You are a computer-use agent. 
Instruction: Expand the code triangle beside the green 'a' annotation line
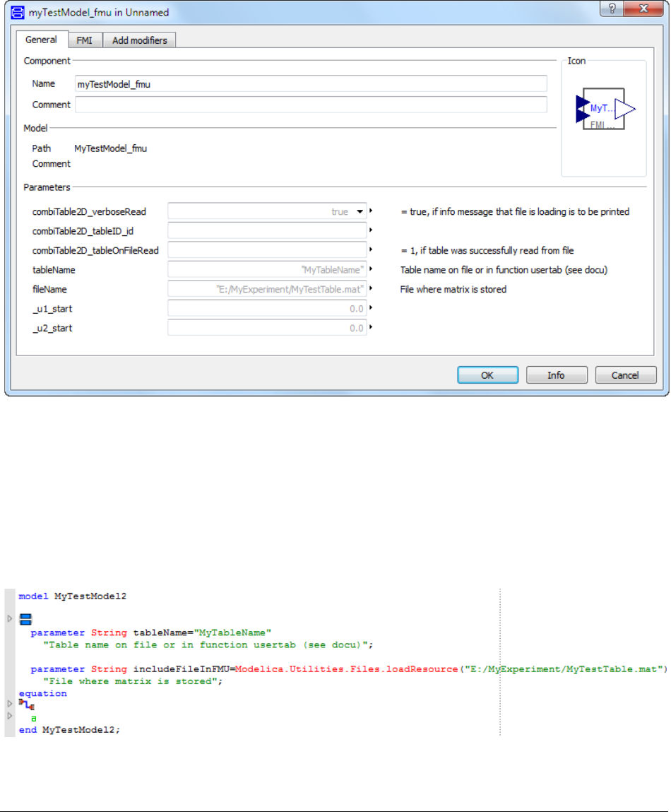pyautogui.click(x=9, y=716)
